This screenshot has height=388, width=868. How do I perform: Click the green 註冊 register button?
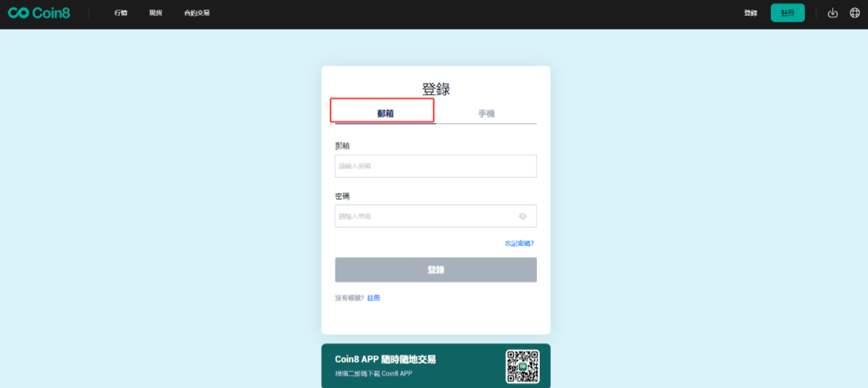tap(788, 13)
